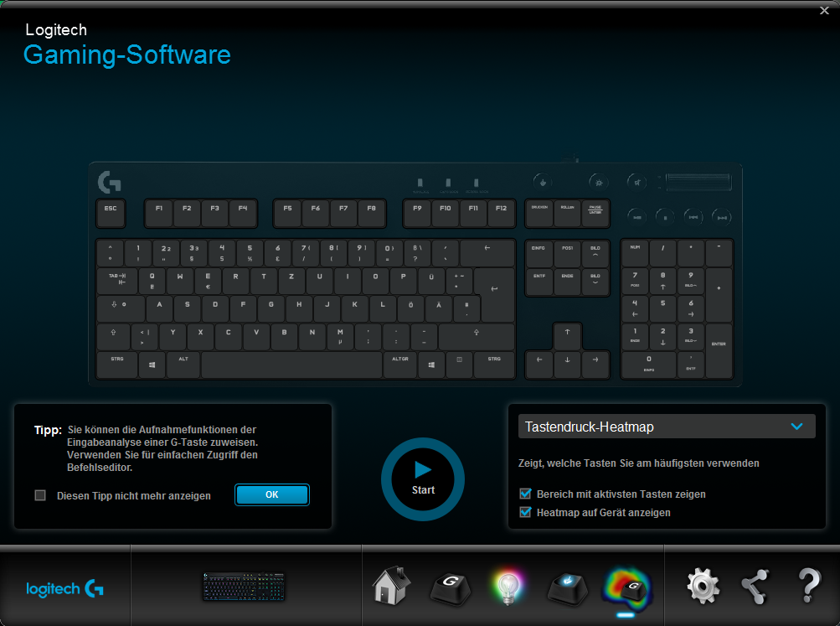This screenshot has width=840, height=626.
Task: Click the 'Gaming-Software' title text
Action: pos(127,54)
